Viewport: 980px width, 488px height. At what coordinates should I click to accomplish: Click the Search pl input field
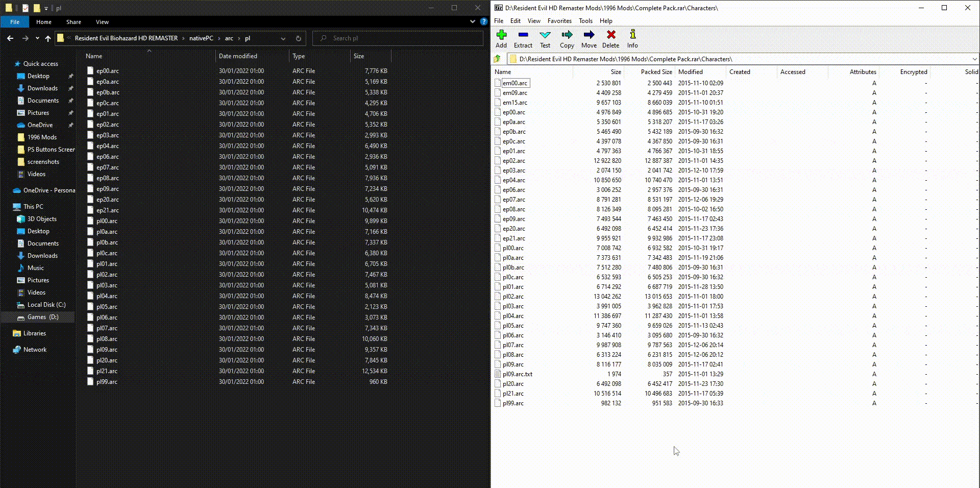(x=398, y=38)
